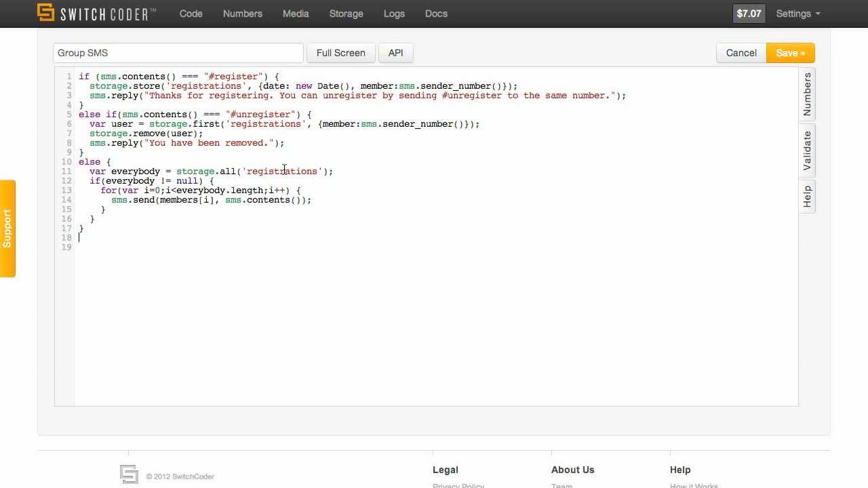Click the $7.07 balance badge
The image size is (868, 488).
749,14
